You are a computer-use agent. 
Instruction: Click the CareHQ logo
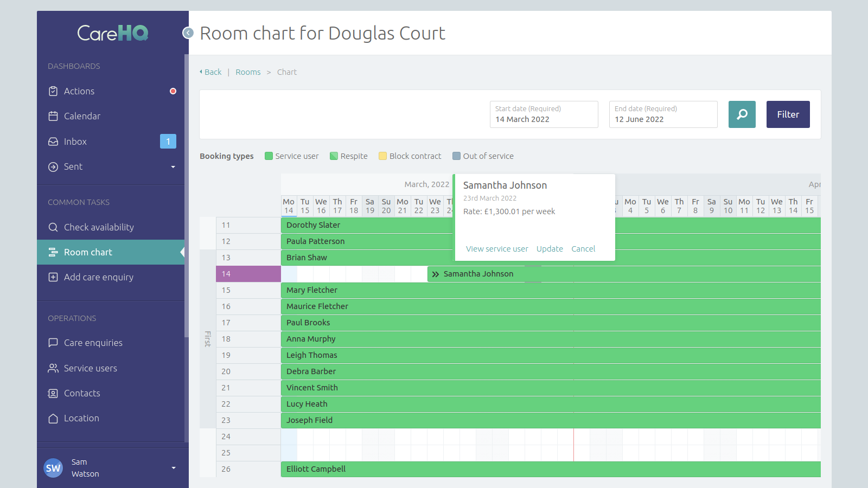tap(113, 33)
